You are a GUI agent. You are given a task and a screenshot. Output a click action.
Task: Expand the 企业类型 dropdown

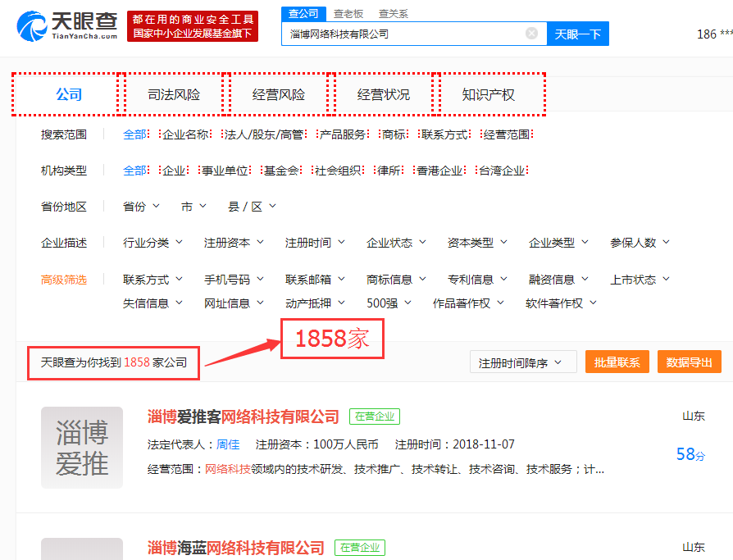[x=558, y=243]
